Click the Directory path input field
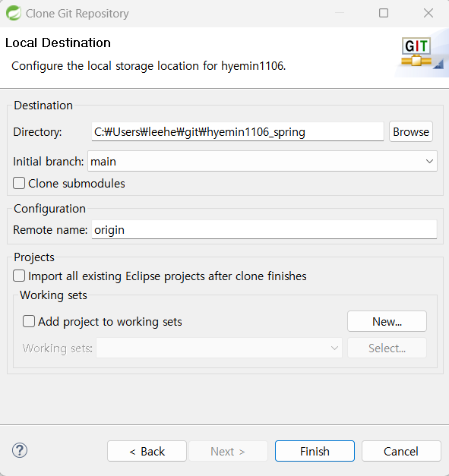449x476 pixels. click(x=238, y=132)
